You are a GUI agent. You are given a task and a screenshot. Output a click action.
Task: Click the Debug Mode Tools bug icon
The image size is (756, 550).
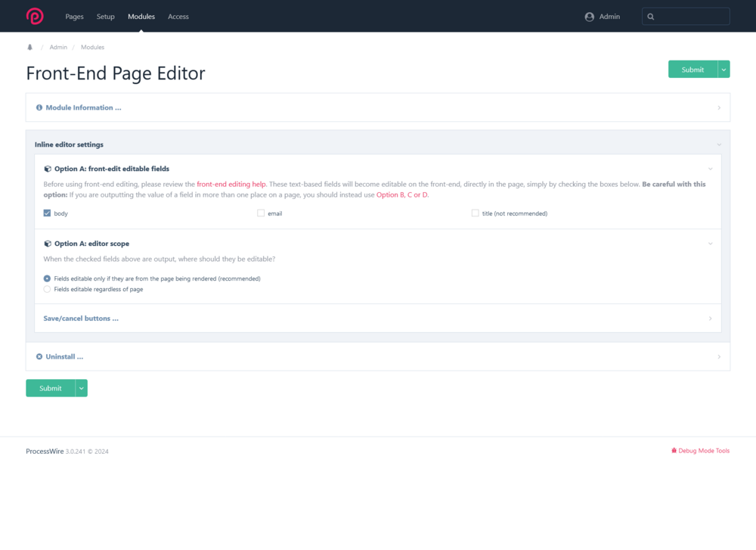point(674,451)
